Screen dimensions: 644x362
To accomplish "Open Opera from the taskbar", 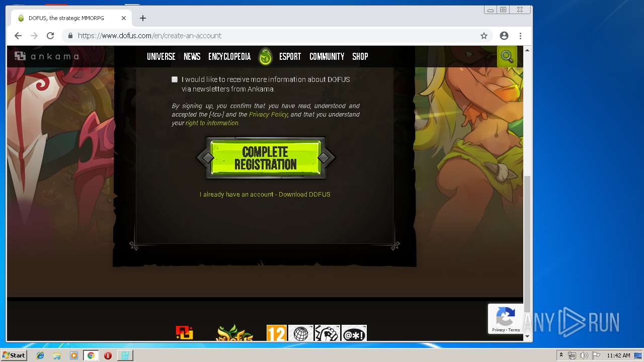I will [x=108, y=355].
